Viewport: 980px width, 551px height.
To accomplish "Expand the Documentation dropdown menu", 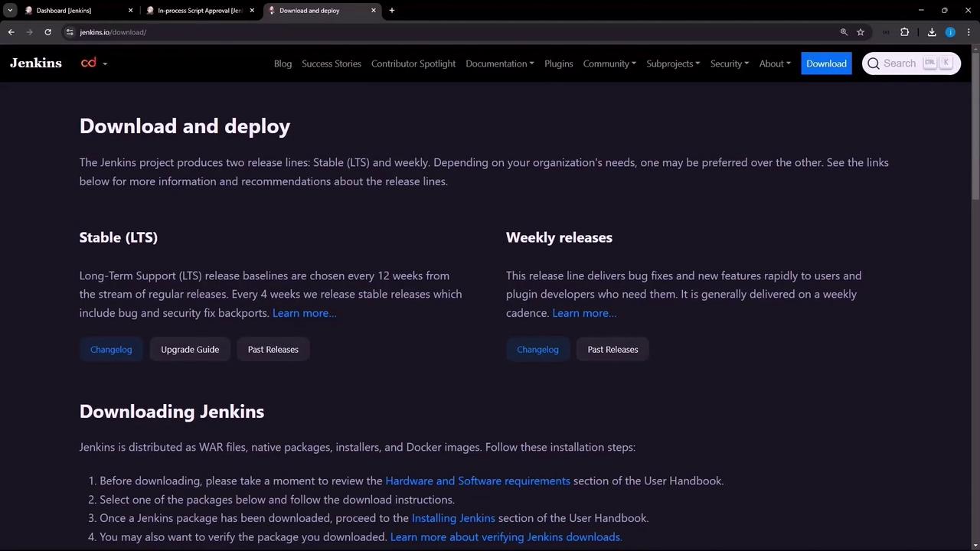I will point(500,64).
